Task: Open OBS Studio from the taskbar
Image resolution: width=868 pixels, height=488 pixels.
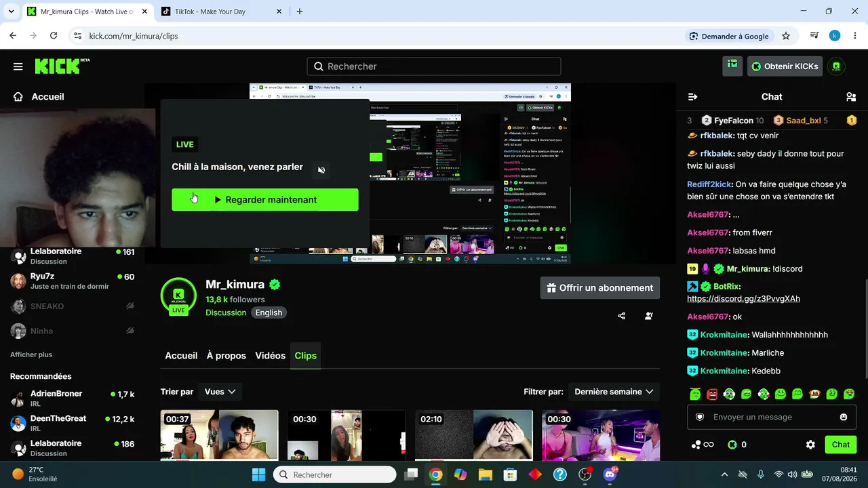Action: pos(585,474)
